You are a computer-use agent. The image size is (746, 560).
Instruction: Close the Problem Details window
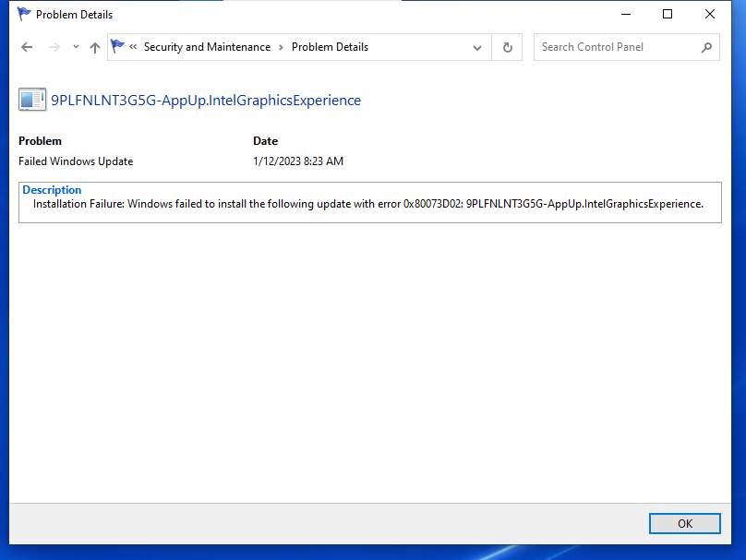(x=710, y=14)
